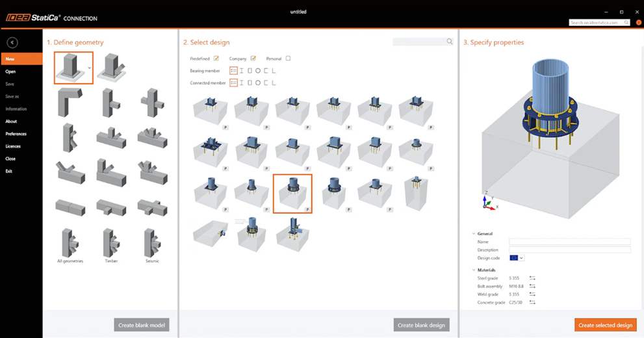Viewport: 644px width, 338px height.
Task: Select the L-shaped corner joint geometry
Action: tap(69, 101)
